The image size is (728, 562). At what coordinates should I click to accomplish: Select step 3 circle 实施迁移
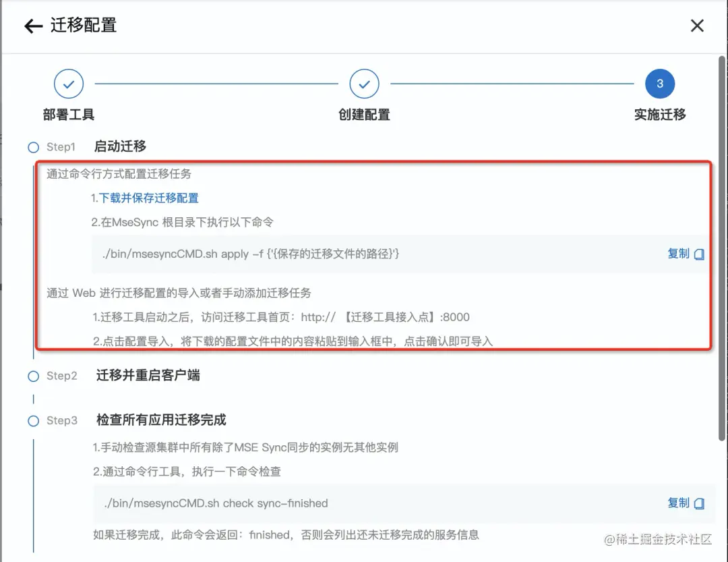tap(660, 84)
